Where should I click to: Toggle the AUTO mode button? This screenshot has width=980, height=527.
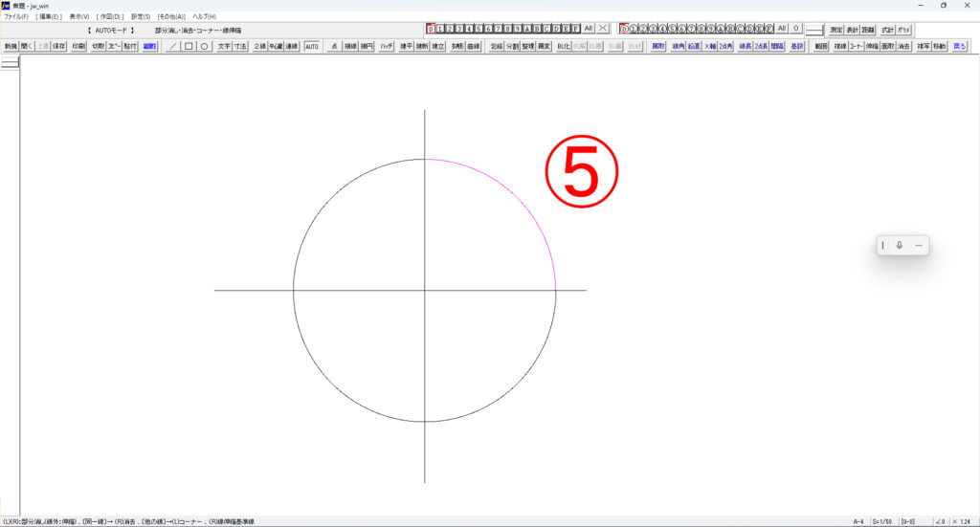point(312,46)
